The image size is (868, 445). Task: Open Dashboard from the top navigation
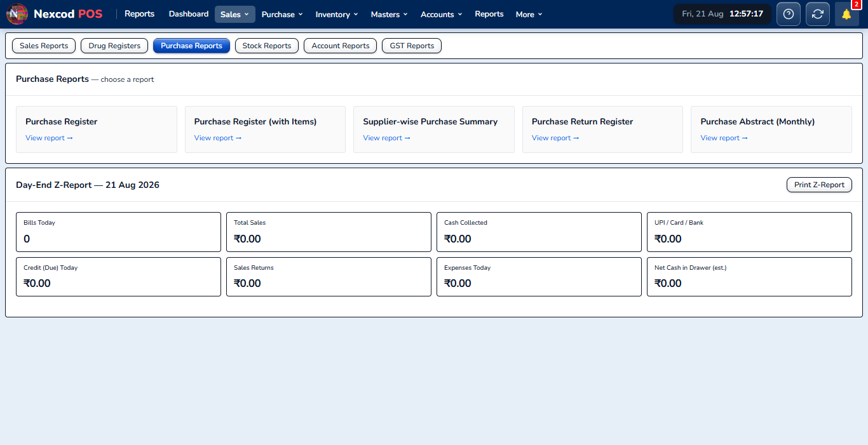coord(189,14)
